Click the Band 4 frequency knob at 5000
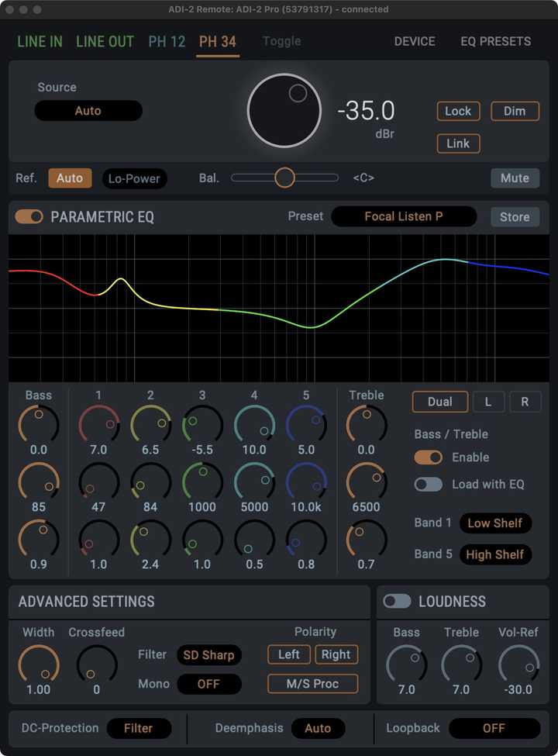 [x=254, y=482]
